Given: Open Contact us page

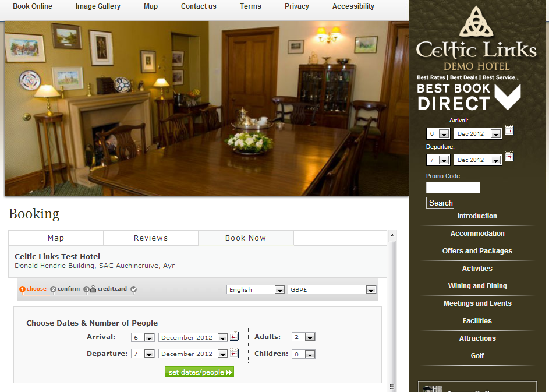Looking at the screenshot, I should (x=199, y=6).
